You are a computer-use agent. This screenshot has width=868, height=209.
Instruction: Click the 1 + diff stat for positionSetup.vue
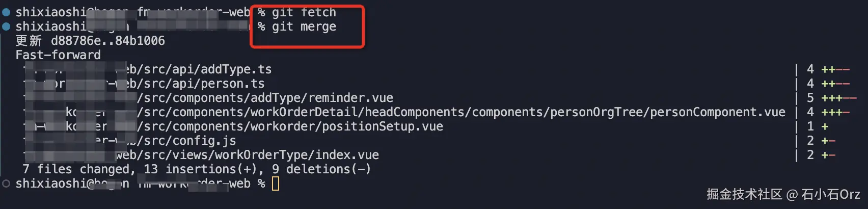[818, 126]
